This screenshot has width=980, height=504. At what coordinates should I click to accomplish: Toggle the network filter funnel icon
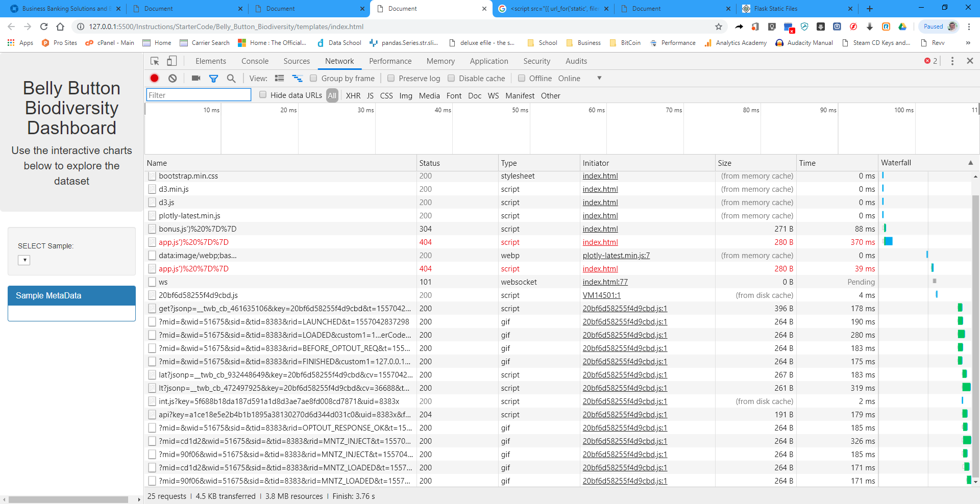click(x=213, y=79)
